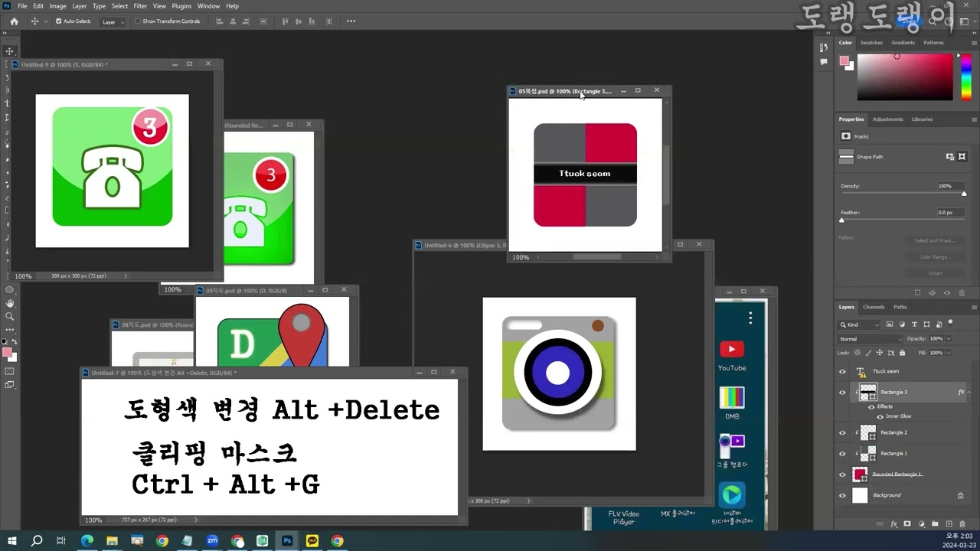The image size is (980, 551).
Task: Switch to the Adjustments tab
Action: click(888, 119)
